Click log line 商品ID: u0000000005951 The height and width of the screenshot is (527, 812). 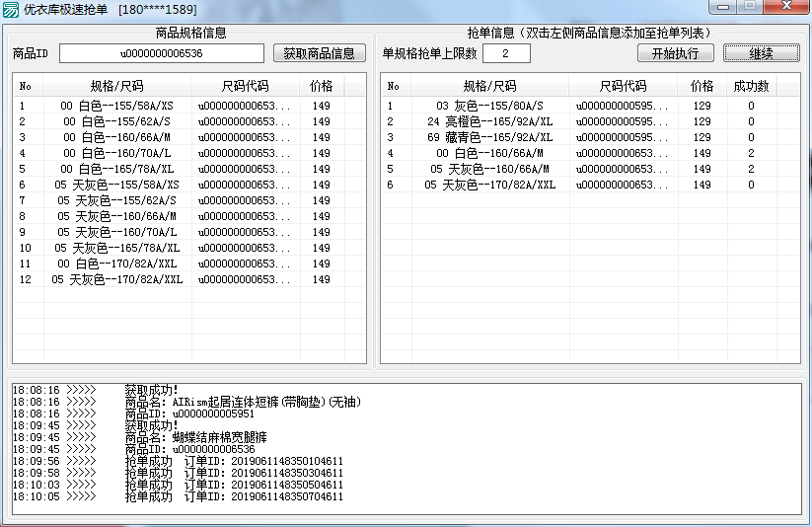tap(133, 414)
